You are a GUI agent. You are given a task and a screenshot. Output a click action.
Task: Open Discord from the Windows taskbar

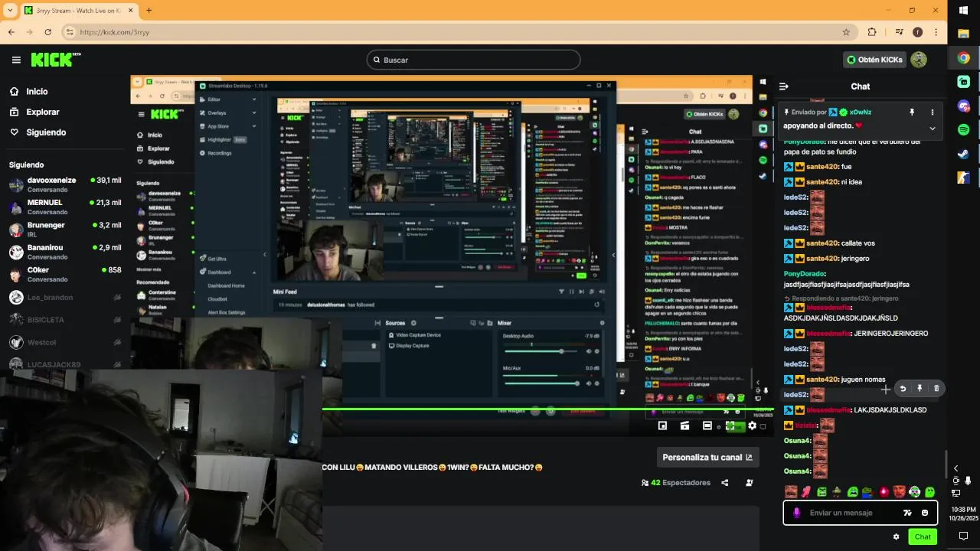pyautogui.click(x=963, y=106)
